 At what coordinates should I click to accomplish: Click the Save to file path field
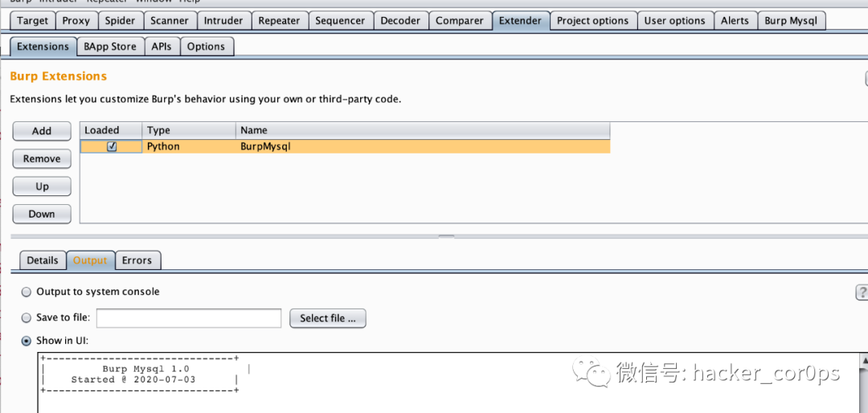point(190,318)
